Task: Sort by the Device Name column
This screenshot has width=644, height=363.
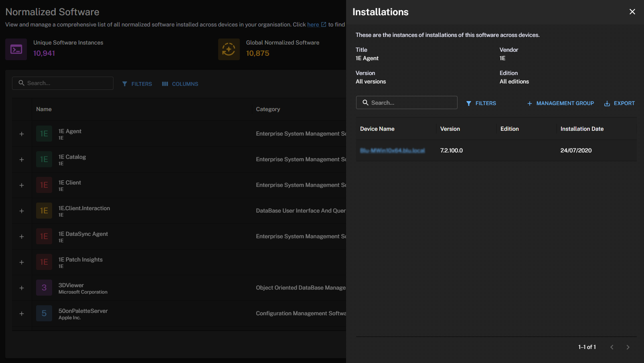Action: click(x=377, y=129)
